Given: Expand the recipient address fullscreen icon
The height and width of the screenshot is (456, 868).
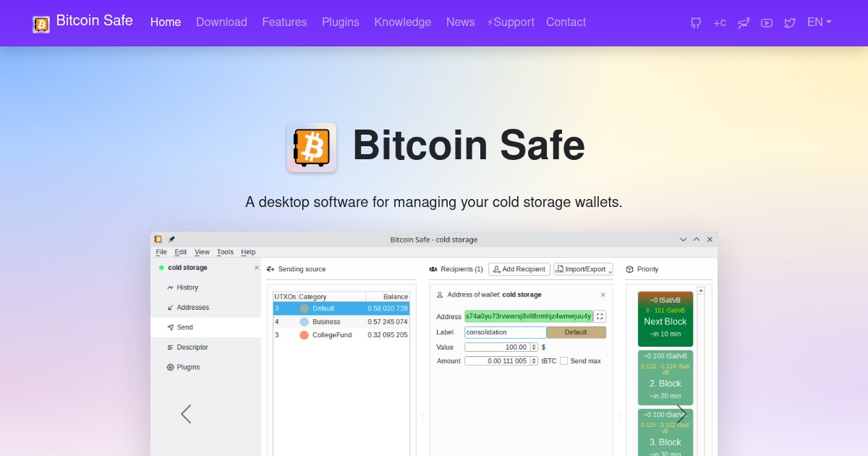Looking at the screenshot, I should click(x=600, y=316).
